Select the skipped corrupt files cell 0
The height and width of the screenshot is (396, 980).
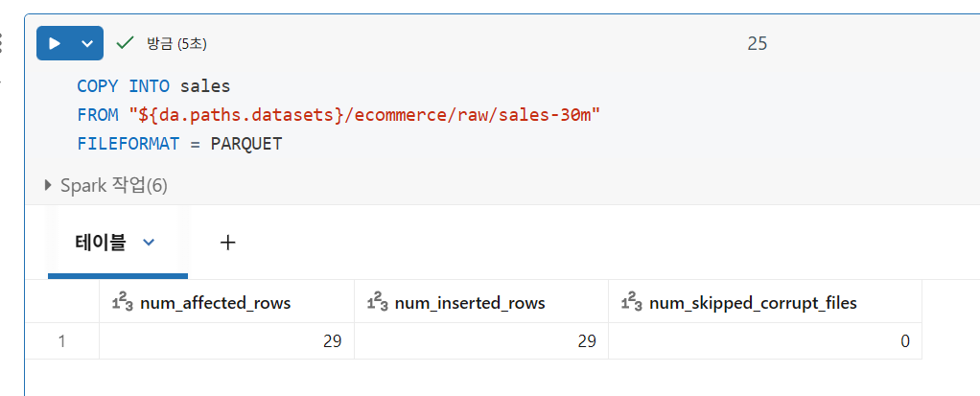904,341
